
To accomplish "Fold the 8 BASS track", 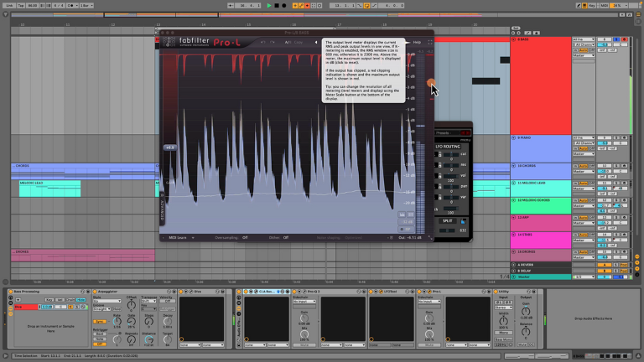I will 513,39.
